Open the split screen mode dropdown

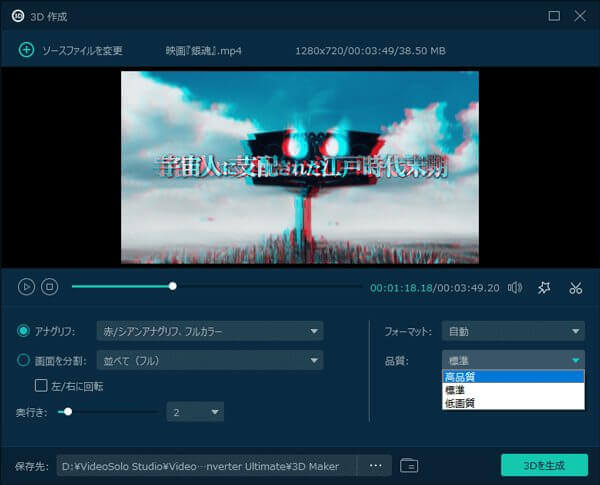(210, 360)
